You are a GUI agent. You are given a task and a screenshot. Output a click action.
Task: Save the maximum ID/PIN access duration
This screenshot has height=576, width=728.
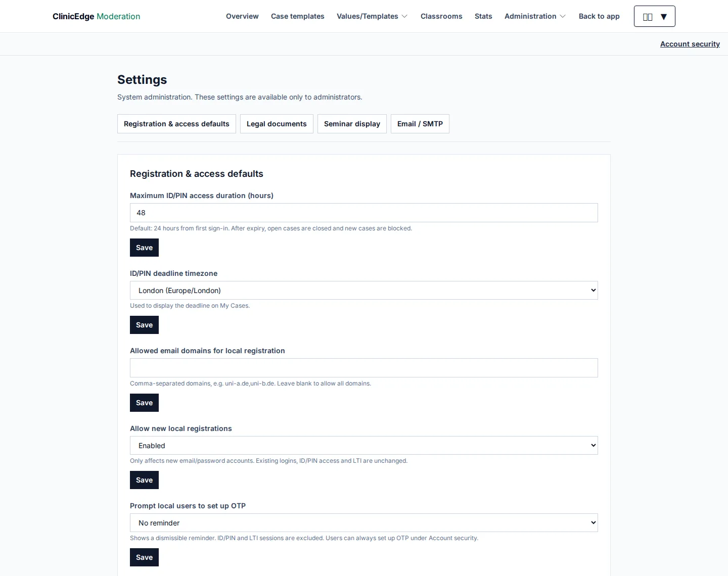point(144,248)
